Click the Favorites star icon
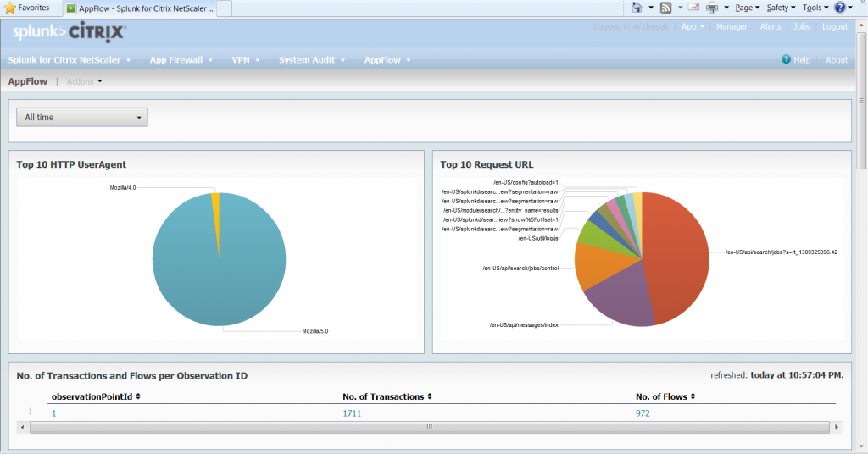This screenshot has width=868, height=454. (10, 8)
